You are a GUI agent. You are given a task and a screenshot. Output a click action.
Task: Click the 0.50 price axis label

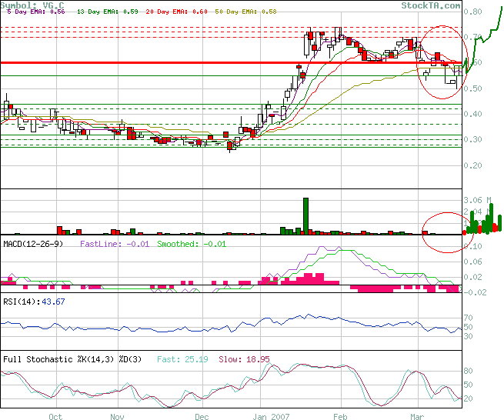(x=472, y=88)
